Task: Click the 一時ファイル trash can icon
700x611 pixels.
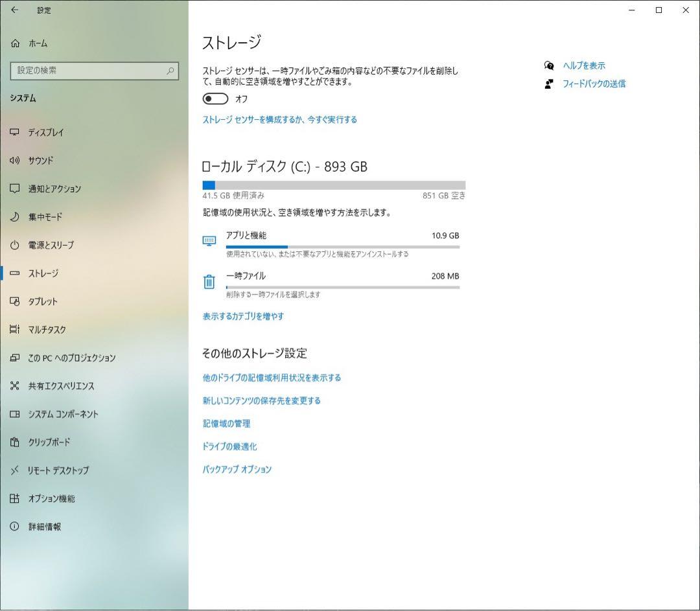Action: click(x=209, y=282)
